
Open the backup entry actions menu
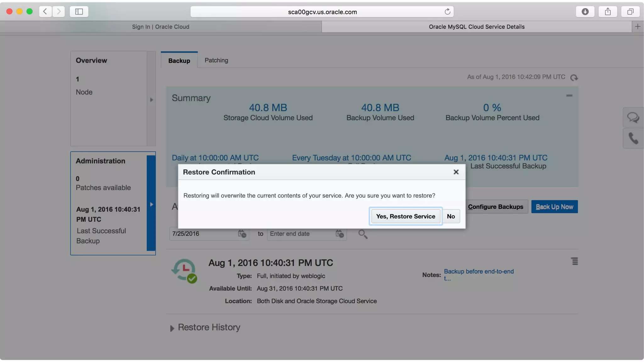point(575,261)
